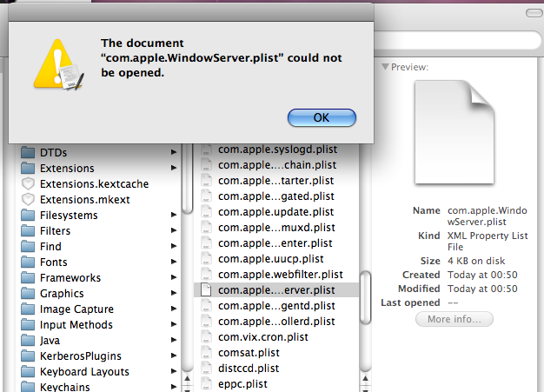This screenshot has height=392, width=544.
Task: Select com.apple...muxd.plist file name
Action: pyautogui.click(x=276, y=227)
